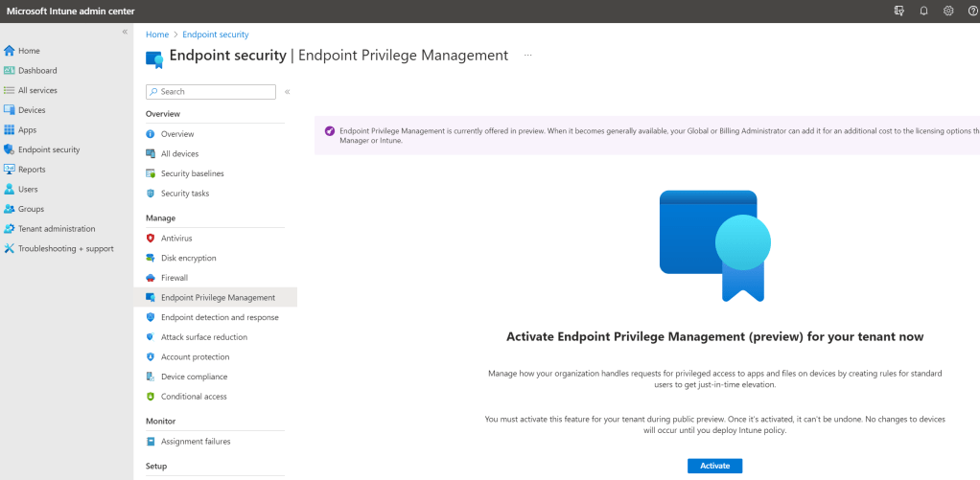
Task: Collapse the Endpoint security menu pane
Action: tap(288, 92)
